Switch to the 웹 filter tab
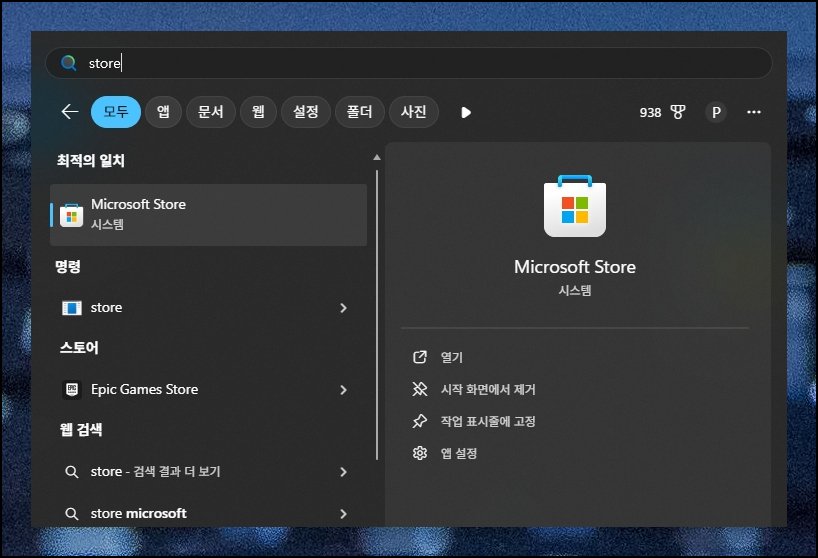The height and width of the screenshot is (558, 818). (x=258, y=112)
